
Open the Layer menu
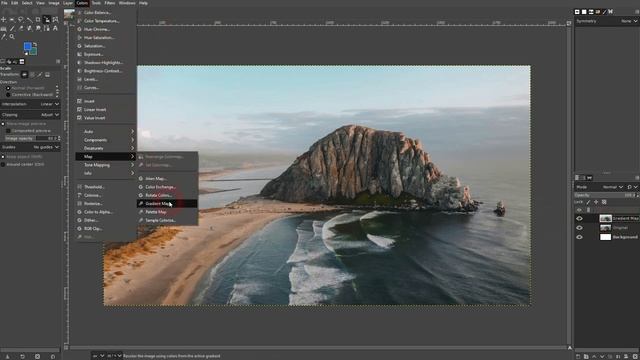click(68, 3)
